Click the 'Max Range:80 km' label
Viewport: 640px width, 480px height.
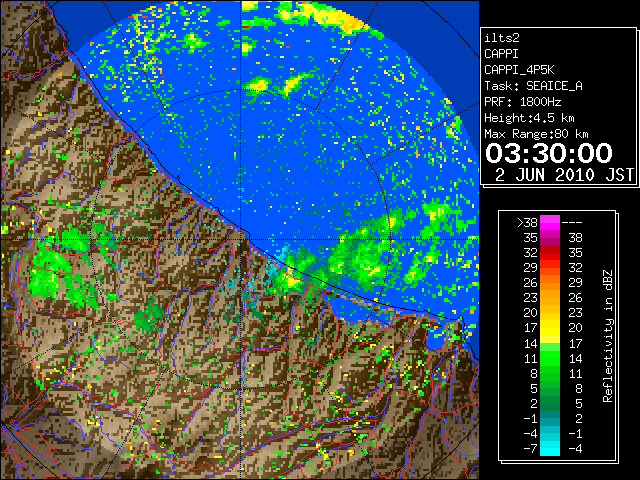click(x=536, y=134)
